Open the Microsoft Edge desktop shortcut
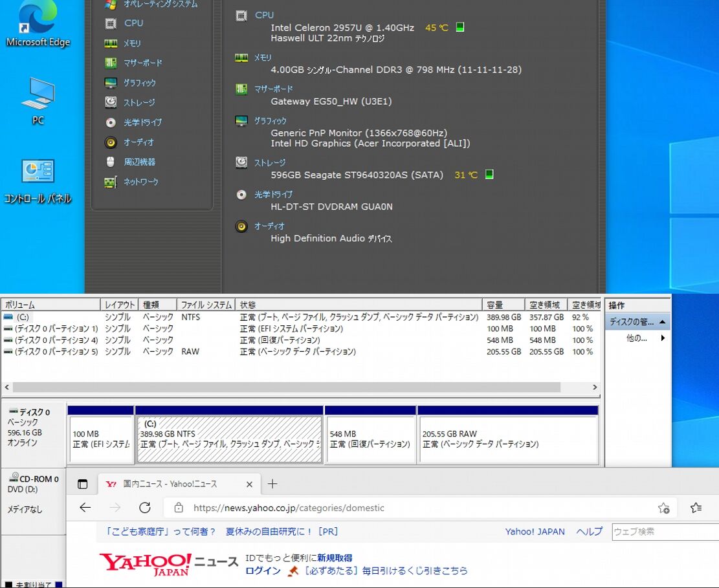 38,24
